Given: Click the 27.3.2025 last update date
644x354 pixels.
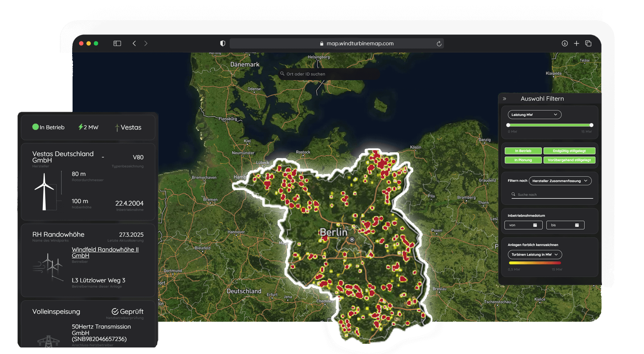Looking at the screenshot, I should click(131, 235).
